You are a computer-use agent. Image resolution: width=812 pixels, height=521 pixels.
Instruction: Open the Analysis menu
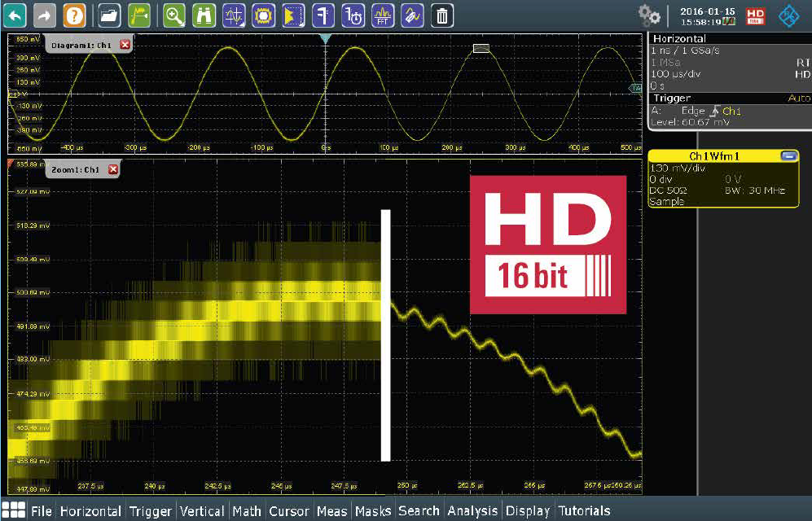[x=472, y=511]
